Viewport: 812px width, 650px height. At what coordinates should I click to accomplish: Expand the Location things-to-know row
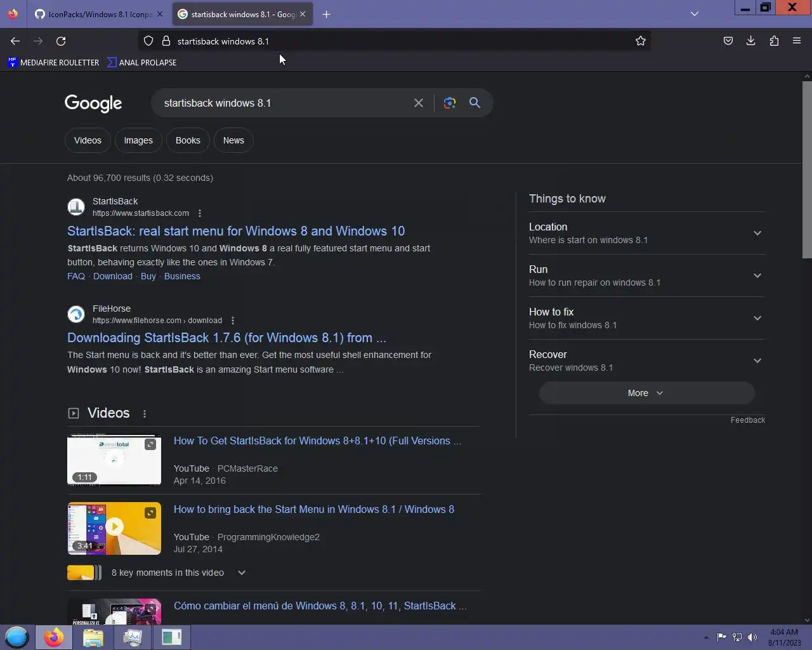tap(646, 233)
